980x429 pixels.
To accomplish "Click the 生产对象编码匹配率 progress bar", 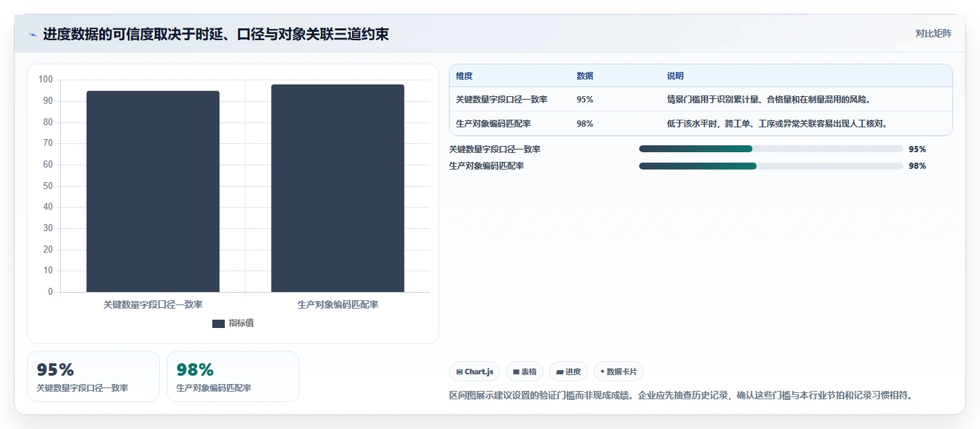I will pos(771,166).
